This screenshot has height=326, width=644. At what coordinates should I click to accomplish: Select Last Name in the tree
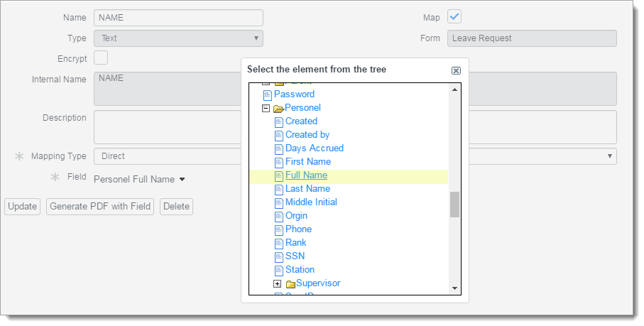click(x=307, y=189)
